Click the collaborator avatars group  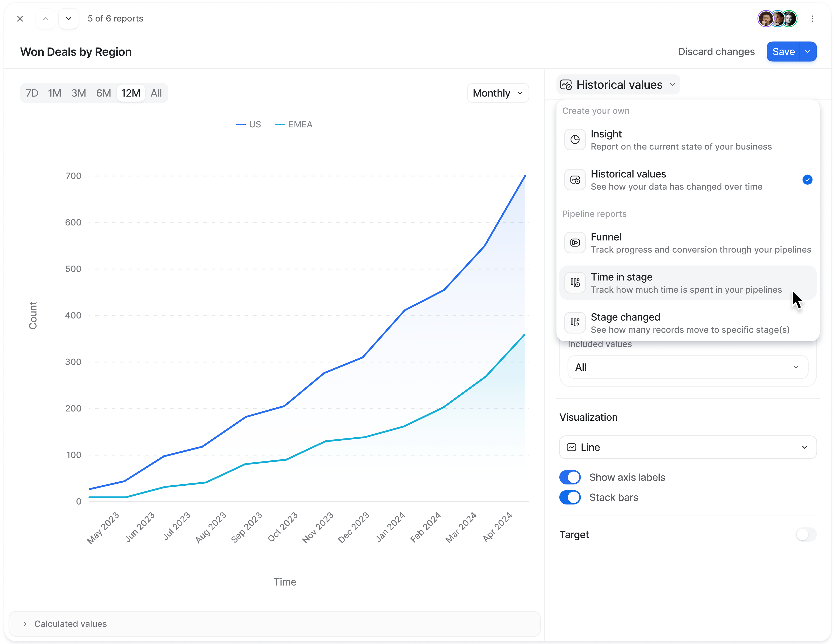point(777,19)
